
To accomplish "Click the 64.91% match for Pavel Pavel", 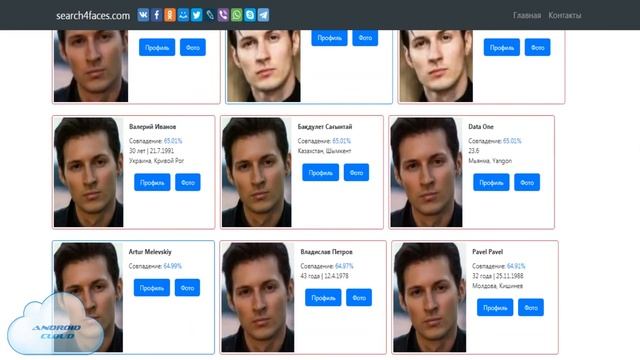I will pyautogui.click(x=516, y=266).
